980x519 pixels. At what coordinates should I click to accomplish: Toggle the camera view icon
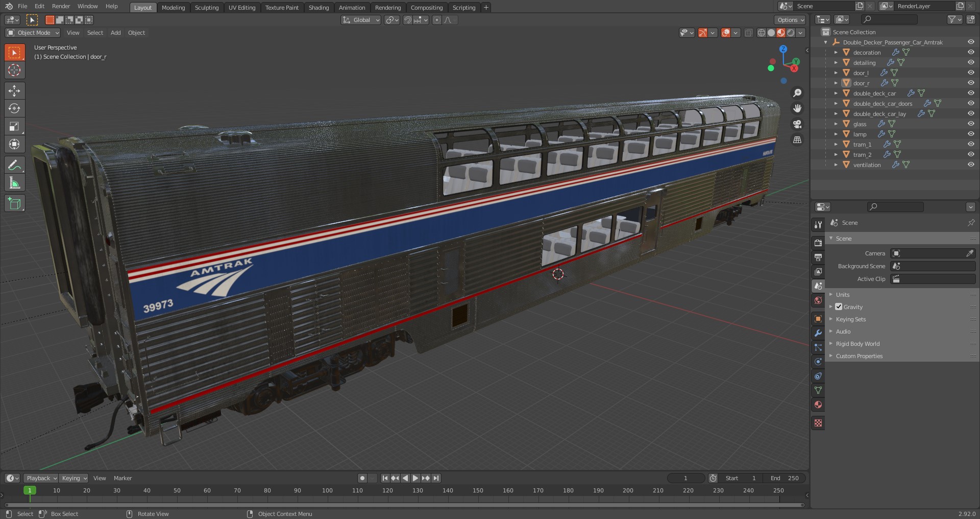point(797,124)
